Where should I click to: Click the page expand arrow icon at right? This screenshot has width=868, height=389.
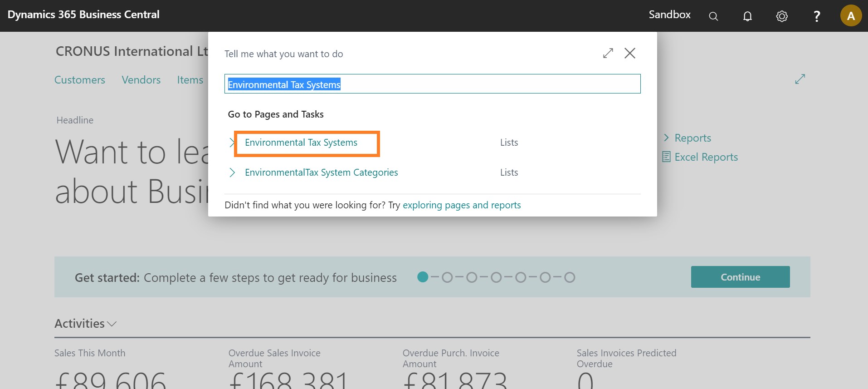click(x=800, y=79)
